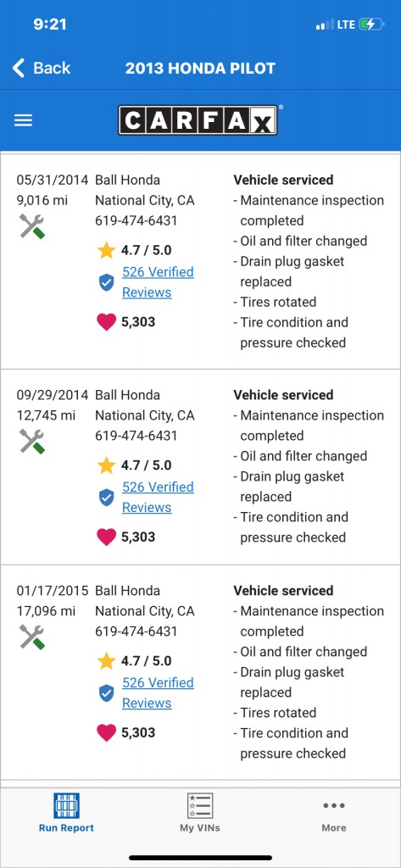The width and height of the screenshot is (401, 868).
Task: Tap heart favorites icon in 01/17/2015 record
Action: tap(106, 733)
